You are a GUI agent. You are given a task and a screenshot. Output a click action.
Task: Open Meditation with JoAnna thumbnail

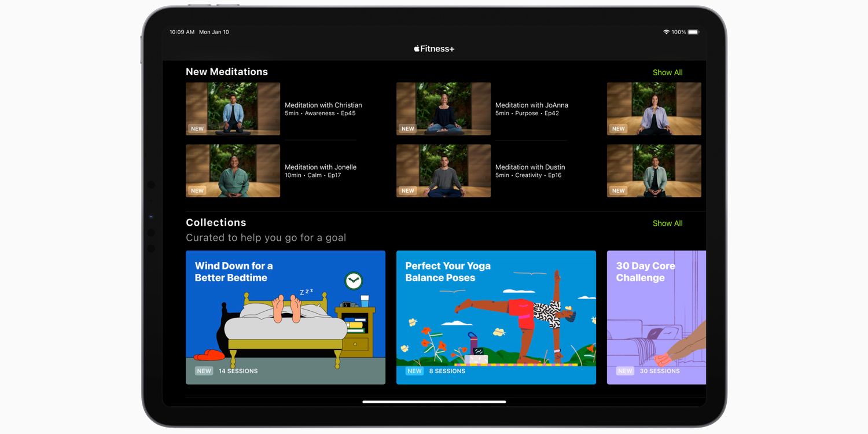tap(443, 109)
